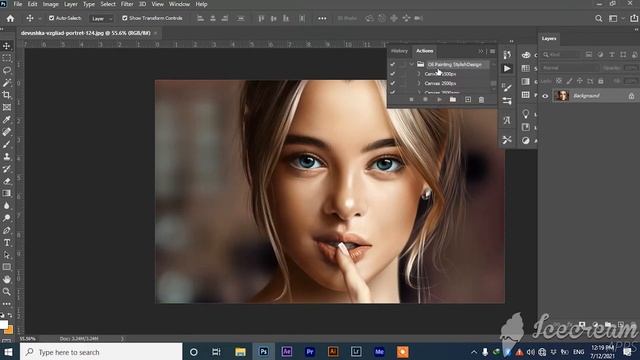Switch to the History tab

[399, 51]
